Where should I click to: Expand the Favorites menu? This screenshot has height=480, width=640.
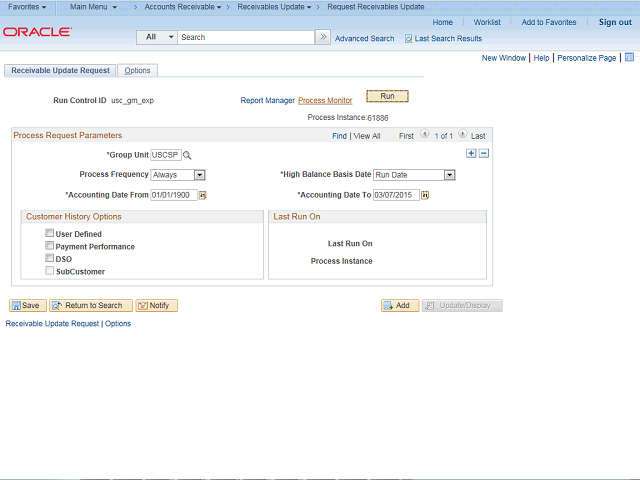(27, 7)
